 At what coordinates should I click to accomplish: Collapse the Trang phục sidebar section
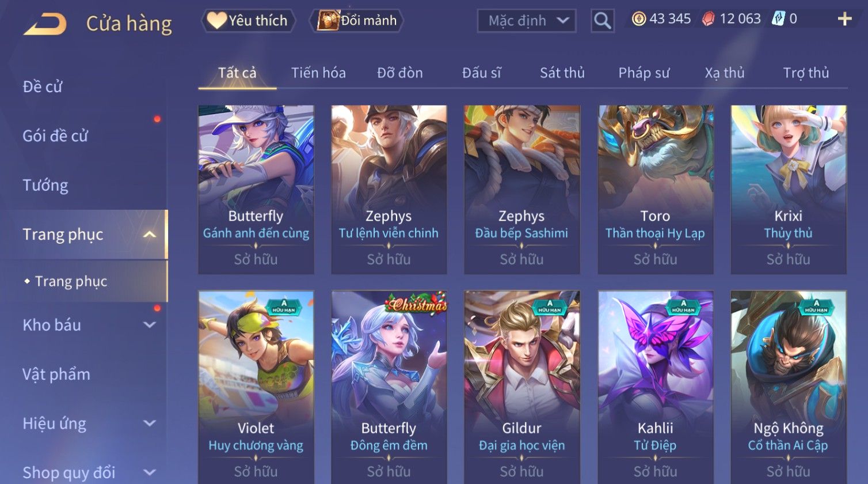pos(149,235)
